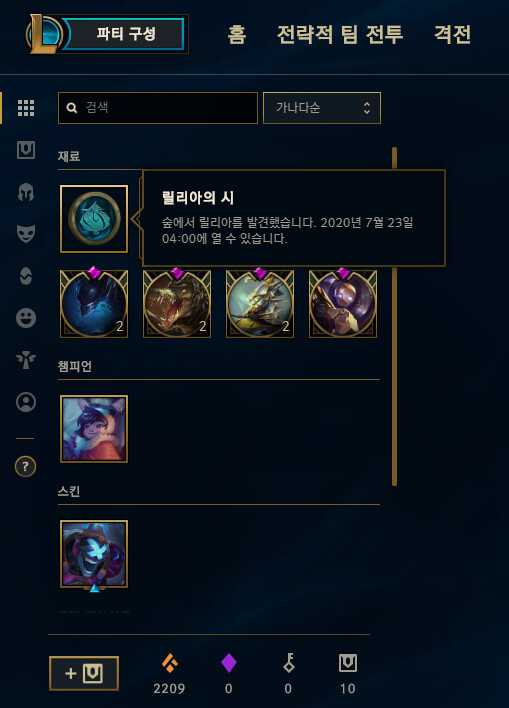Click the add chest plus button
The image size is (509, 708).
click(84, 673)
